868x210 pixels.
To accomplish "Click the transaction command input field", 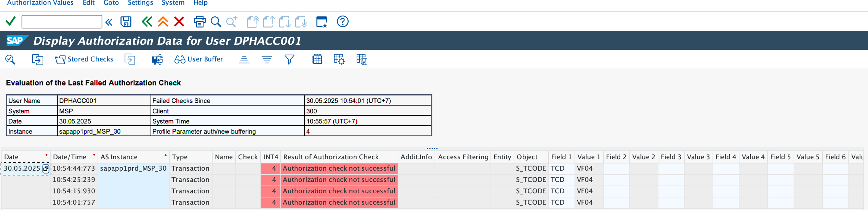I will [x=62, y=22].
